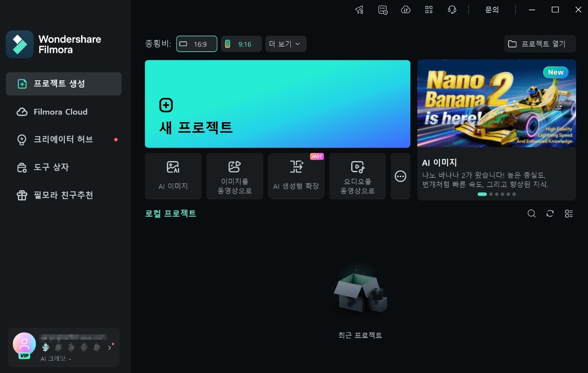588x373 pixels.
Task: Create 새 프로젝트
Action: 277,104
